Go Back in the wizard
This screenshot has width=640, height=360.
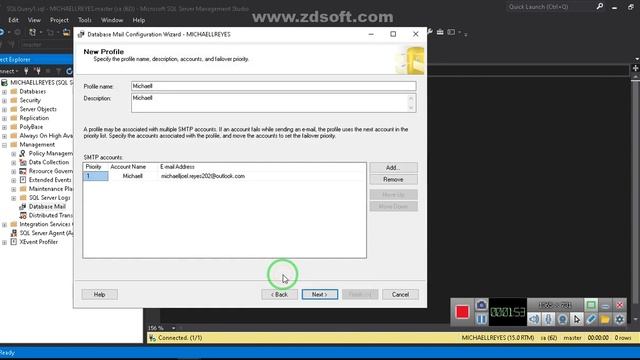coord(280,294)
